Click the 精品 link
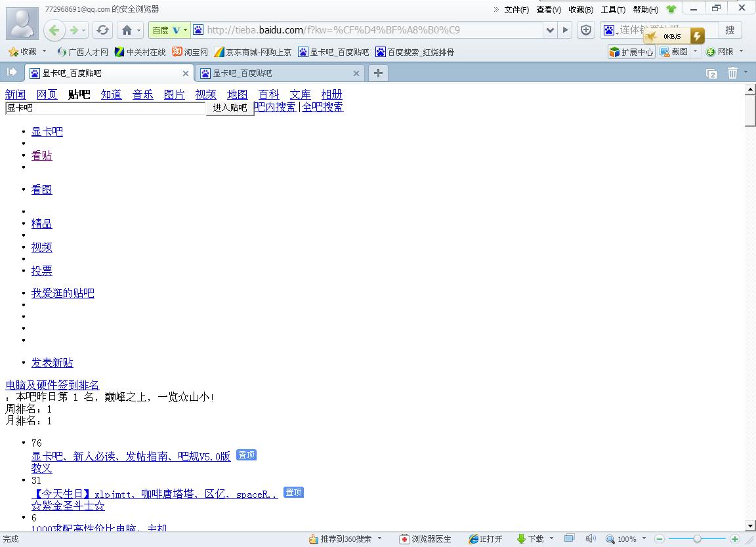This screenshot has width=756, height=547. [x=41, y=224]
